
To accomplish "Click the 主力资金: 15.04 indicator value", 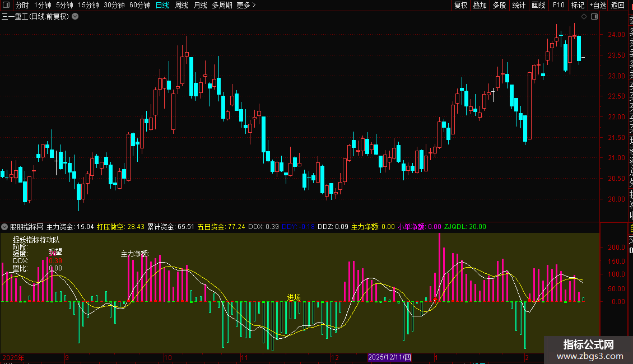I will pyautogui.click(x=70, y=227).
